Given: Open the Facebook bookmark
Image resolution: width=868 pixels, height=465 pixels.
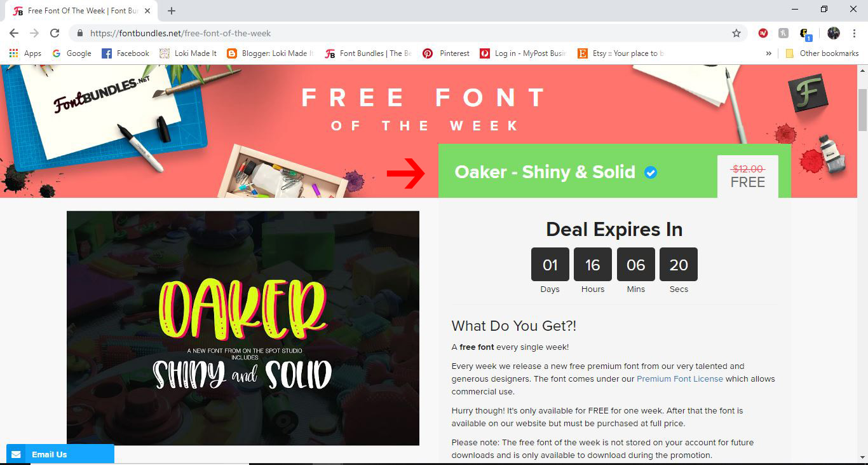Looking at the screenshot, I should click(x=125, y=53).
